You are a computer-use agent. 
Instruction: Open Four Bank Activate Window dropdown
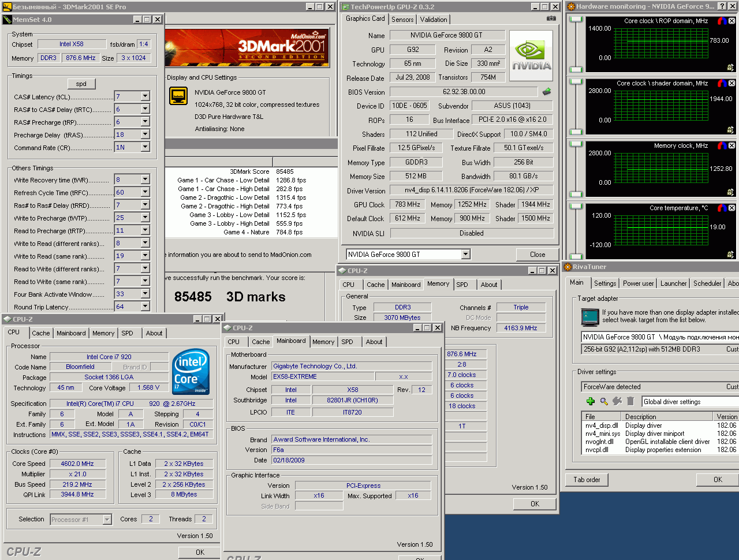145,294
